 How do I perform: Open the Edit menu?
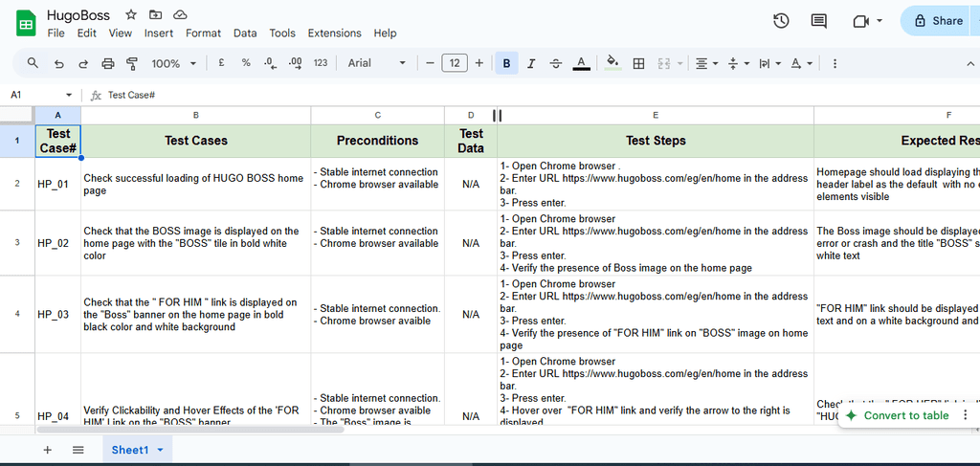87,33
